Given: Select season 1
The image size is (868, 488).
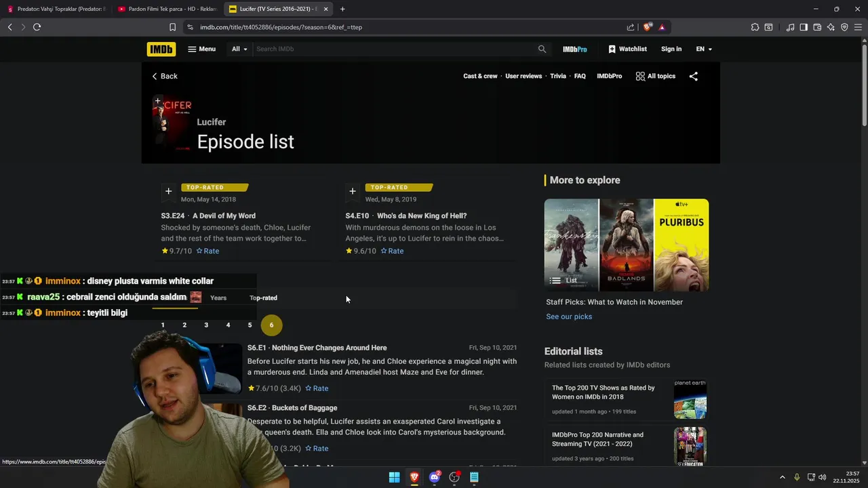Looking at the screenshot, I should (163, 325).
